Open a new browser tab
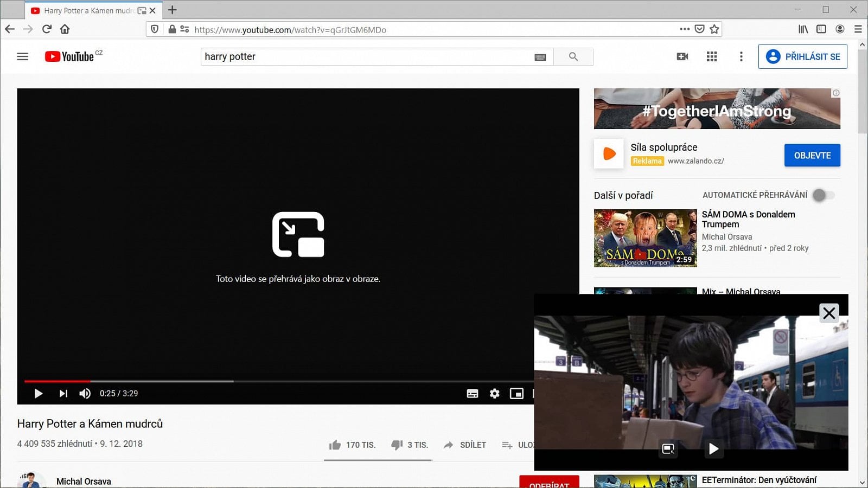The height and width of the screenshot is (488, 868). click(x=173, y=10)
